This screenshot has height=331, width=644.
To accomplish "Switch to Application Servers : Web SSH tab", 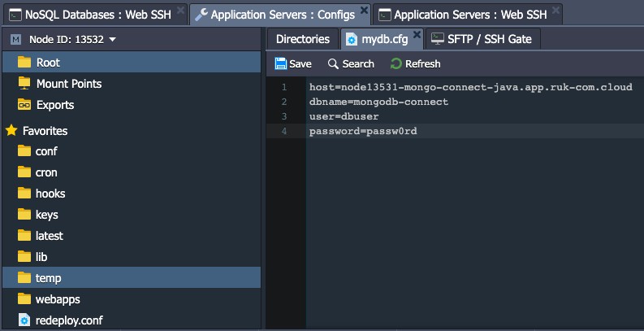I will (x=468, y=15).
